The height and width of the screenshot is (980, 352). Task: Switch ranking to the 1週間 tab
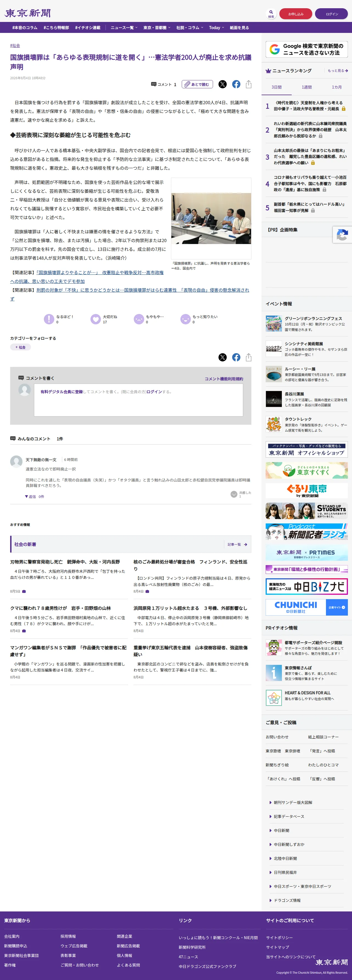tap(307, 87)
